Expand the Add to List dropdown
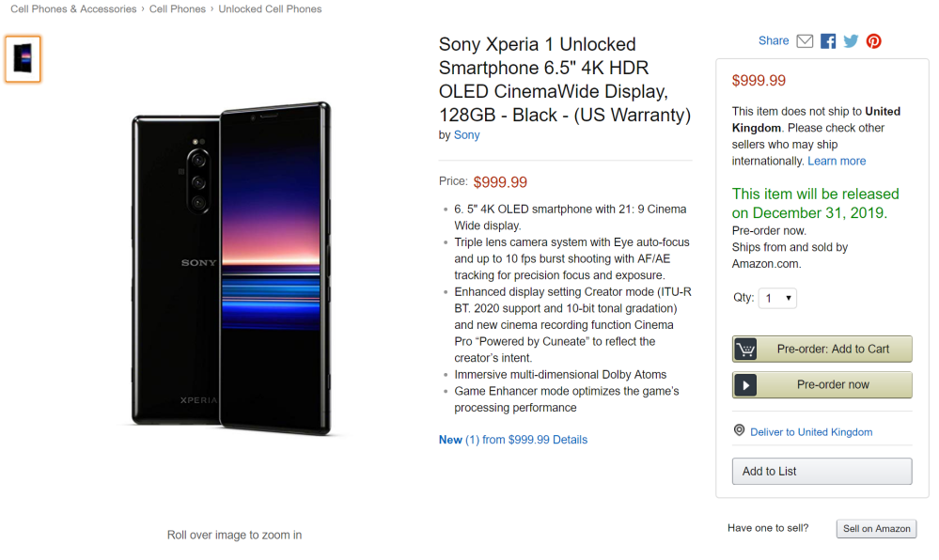This screenshot has width=939, height=560. click(822, 472)
